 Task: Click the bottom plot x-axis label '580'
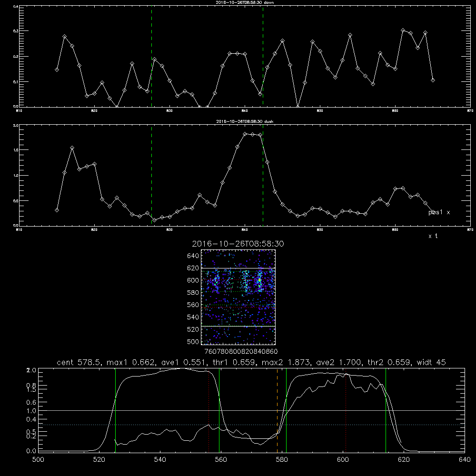[x=282, y=460]
